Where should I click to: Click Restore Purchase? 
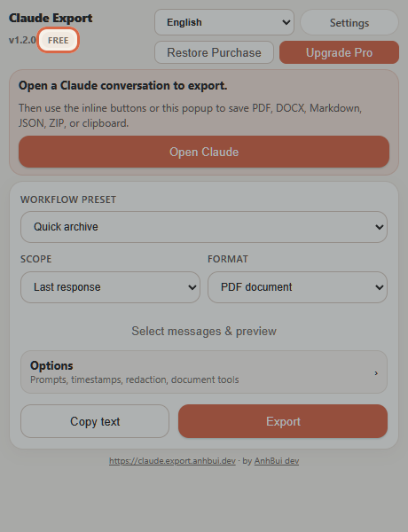(x=214, y=52)
